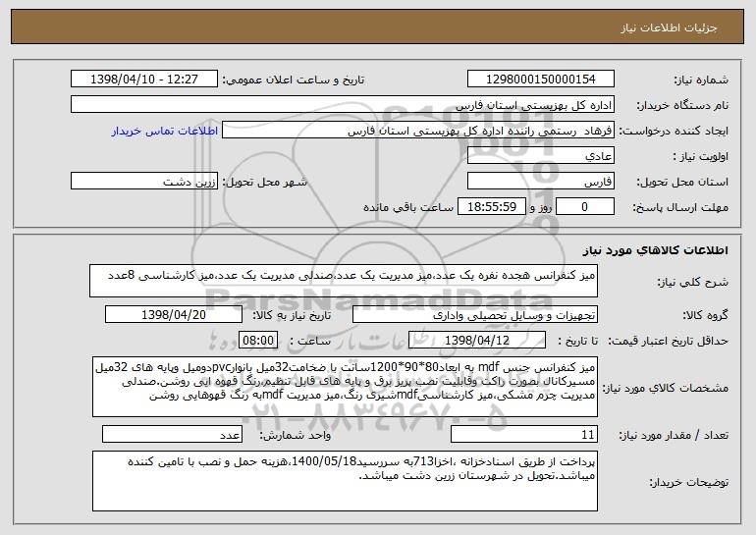Click the label شهر محل تحویل
Image resolution: width=756 pixels, height=535 pixels.
(x=264, y=182)
